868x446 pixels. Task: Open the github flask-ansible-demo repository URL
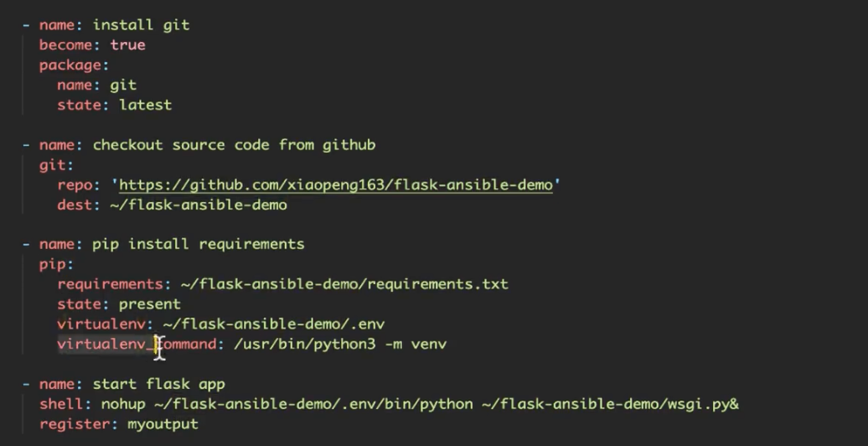[335, 184]
